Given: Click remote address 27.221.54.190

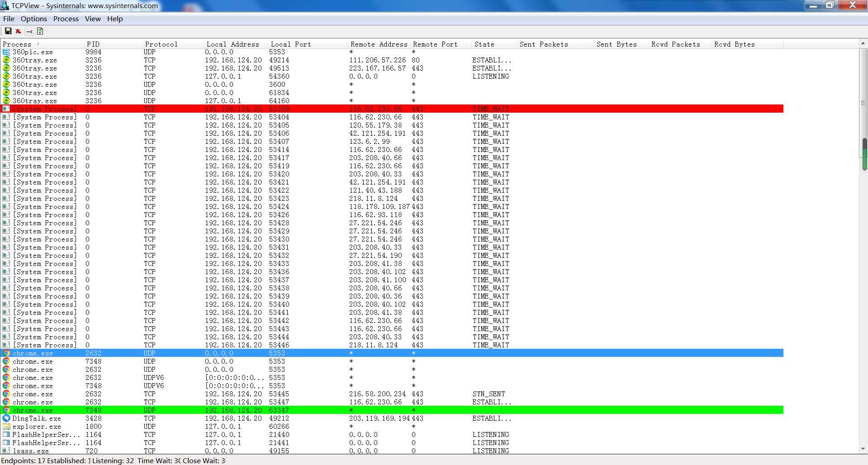Looking at the screenshot, I should point(375,256).
